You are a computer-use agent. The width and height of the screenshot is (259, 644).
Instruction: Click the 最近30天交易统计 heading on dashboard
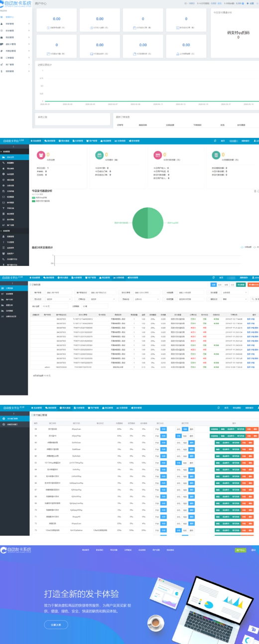(x=42, y=247)
